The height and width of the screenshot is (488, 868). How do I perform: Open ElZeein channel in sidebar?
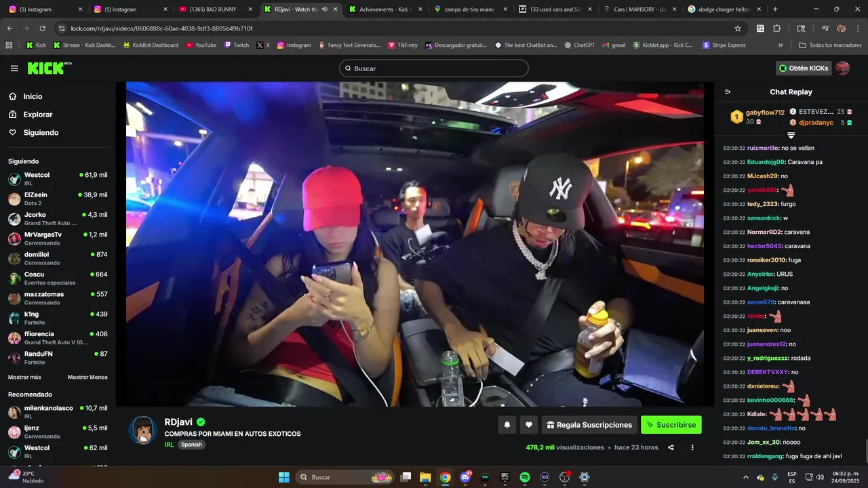click(x=58, y=199)
